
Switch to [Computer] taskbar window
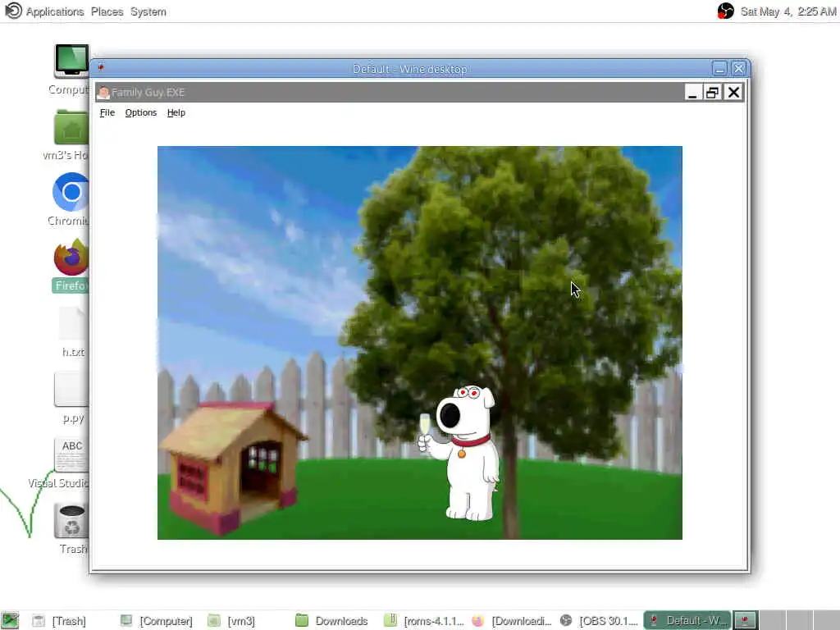(157, 621)
